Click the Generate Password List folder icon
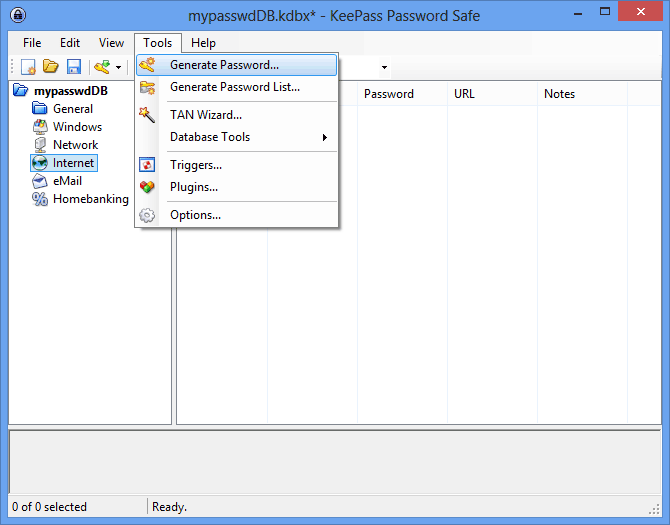The height and width of the screenshot is (525, 670). (x=147, y=88)
